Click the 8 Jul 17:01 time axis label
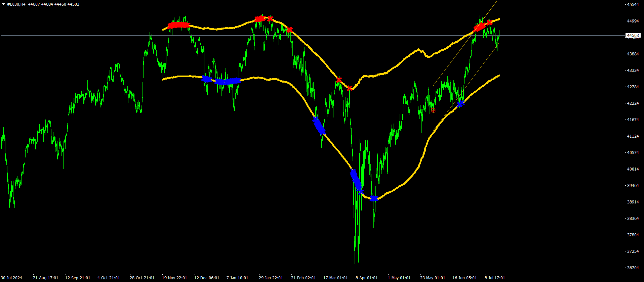The image size is (644, 282). (x=495, y=278)
